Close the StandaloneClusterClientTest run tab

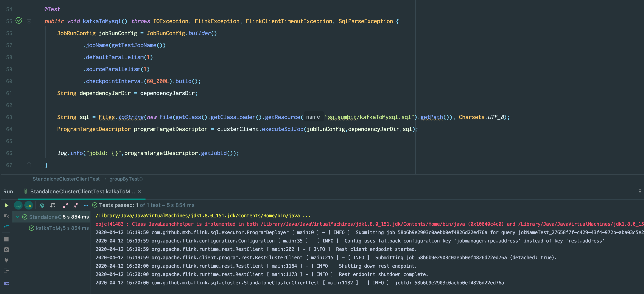140,192
